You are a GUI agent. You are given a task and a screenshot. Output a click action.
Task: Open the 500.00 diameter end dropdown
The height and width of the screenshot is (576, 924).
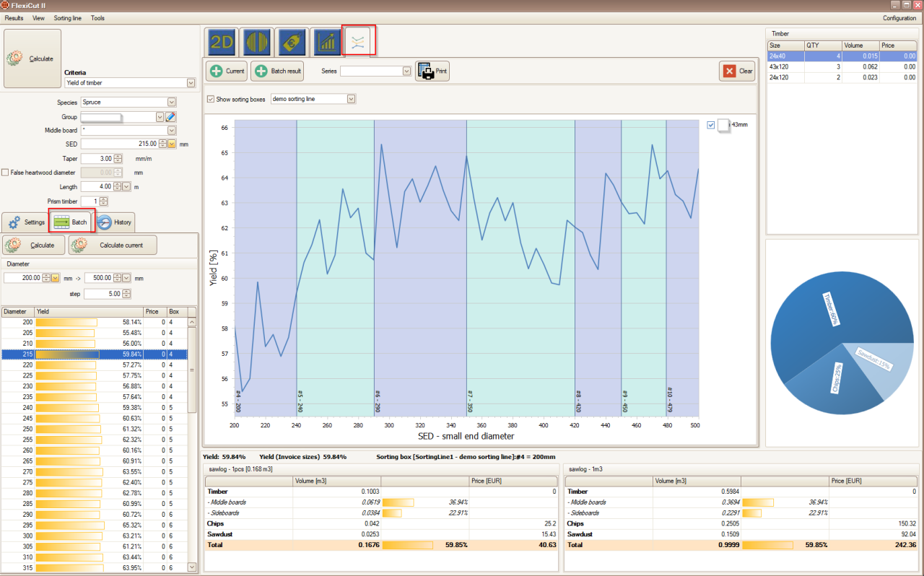[x=127, y=278]
